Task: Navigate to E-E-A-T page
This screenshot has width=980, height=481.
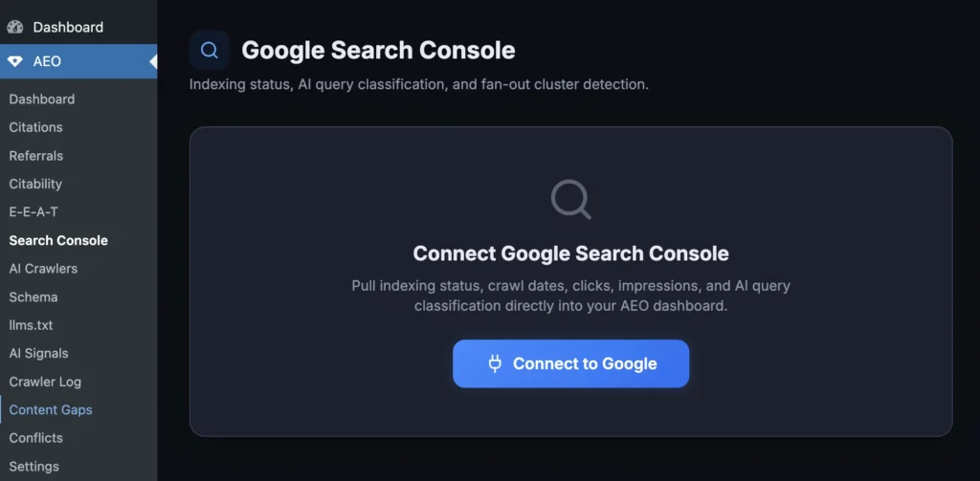Action: [33, 212]
